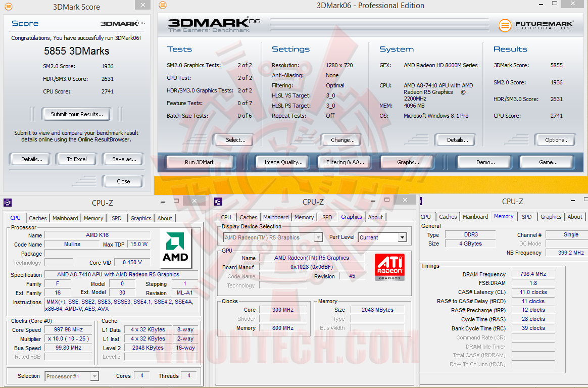Launch the Demo
588x388 pixels.
(x=485, y=162)
